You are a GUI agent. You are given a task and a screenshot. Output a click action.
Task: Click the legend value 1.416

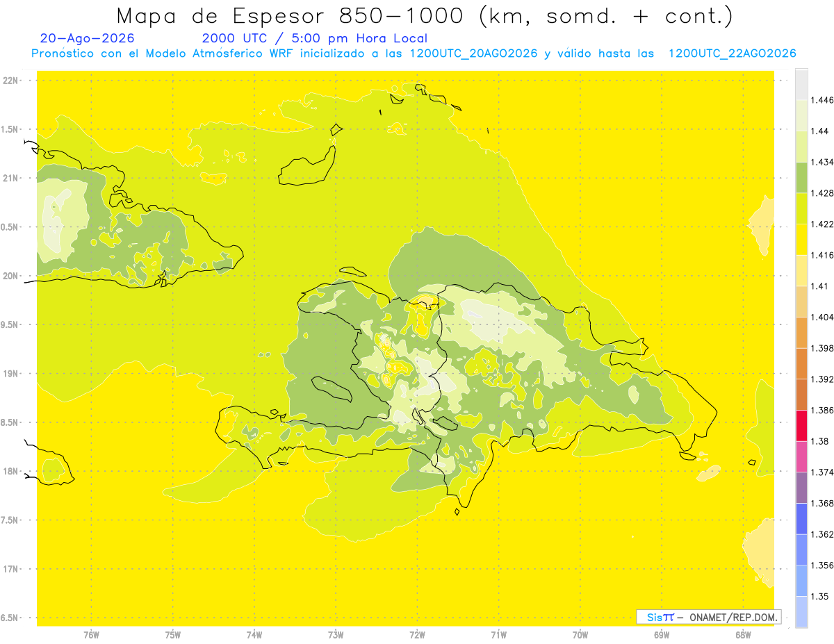click(822, 256)
